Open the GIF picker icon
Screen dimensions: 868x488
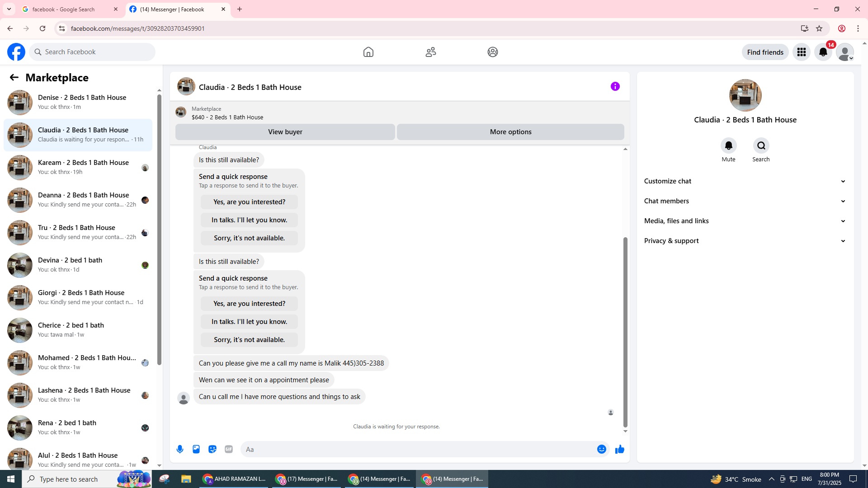229,449
